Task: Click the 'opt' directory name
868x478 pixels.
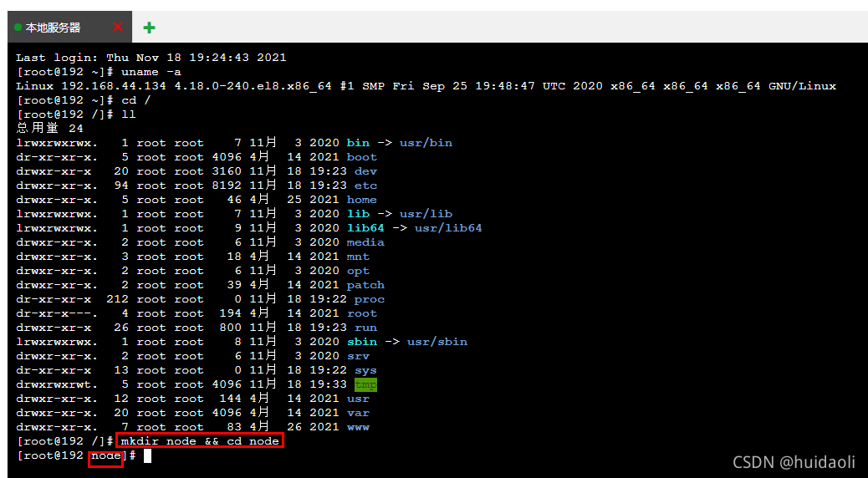Action: [x=358, y=271]
